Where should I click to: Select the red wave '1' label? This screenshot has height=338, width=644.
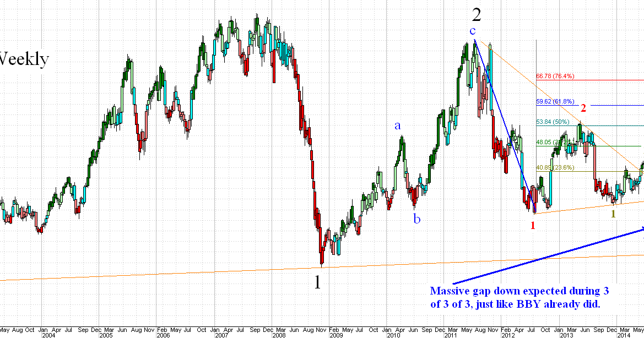[533, 224]
